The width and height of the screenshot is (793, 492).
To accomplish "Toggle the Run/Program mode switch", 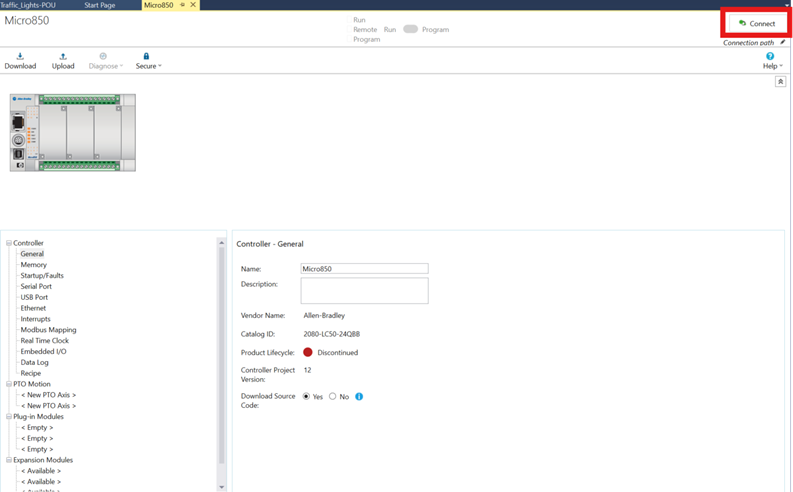I will [x=410, y=30].
